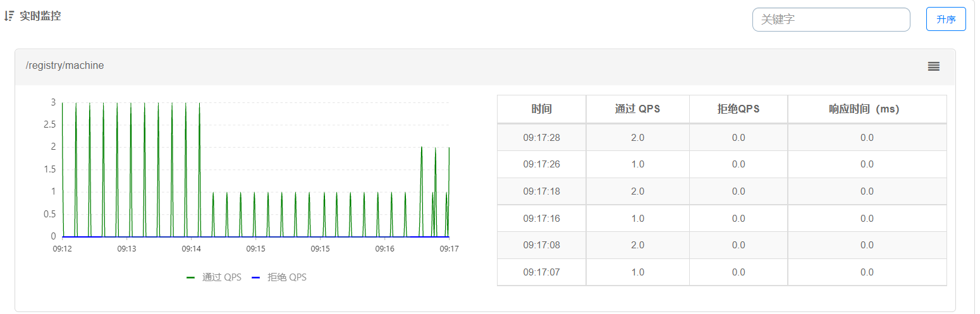Image resolution: width=980 pixels, height=314 pixels.
Task: Click response time value in 09:17:16 row
Action: [x=867, y=218]
